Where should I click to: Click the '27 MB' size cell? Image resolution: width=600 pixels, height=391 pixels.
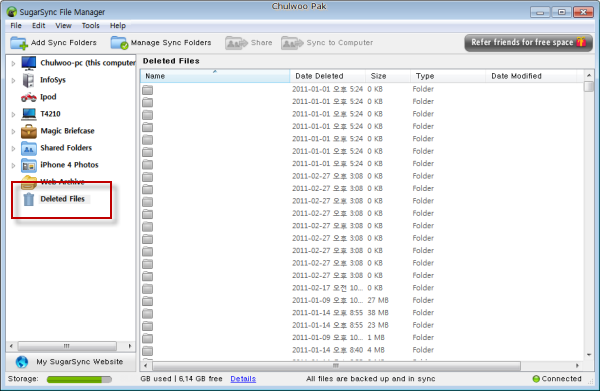point(378,300)
